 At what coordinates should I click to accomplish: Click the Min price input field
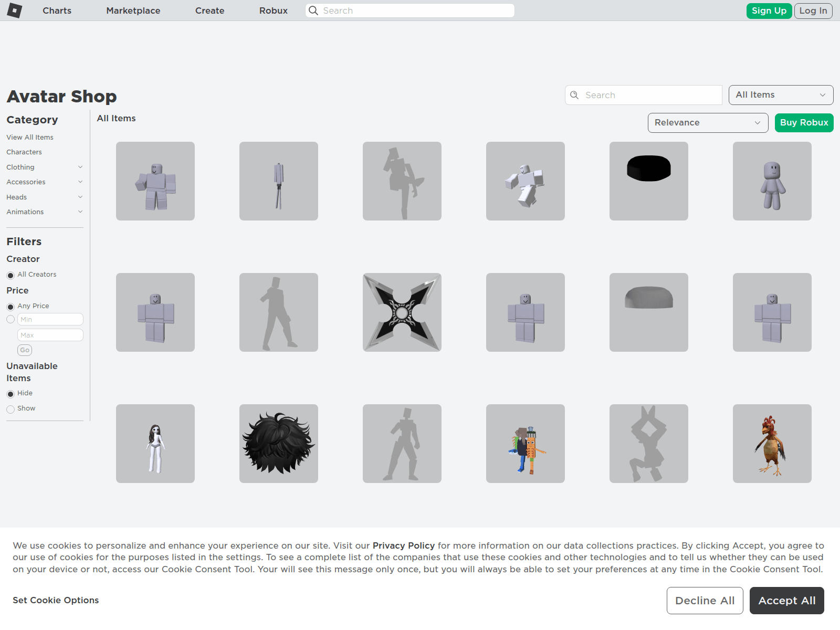[50, 319]
